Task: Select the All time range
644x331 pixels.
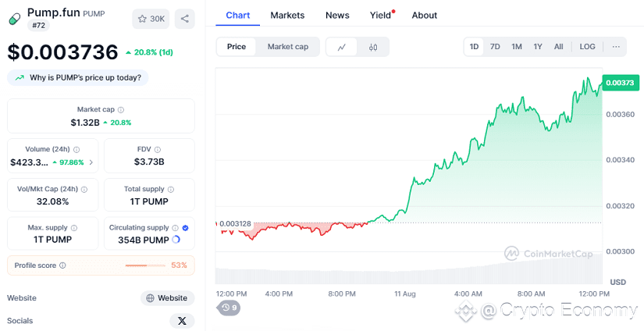Action: point(559,47)
